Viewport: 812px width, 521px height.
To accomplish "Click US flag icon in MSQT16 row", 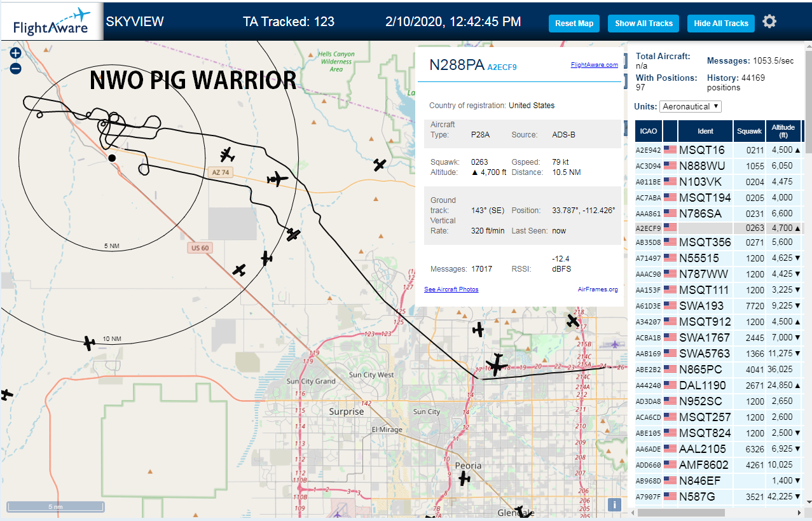I will pos(670,150).
